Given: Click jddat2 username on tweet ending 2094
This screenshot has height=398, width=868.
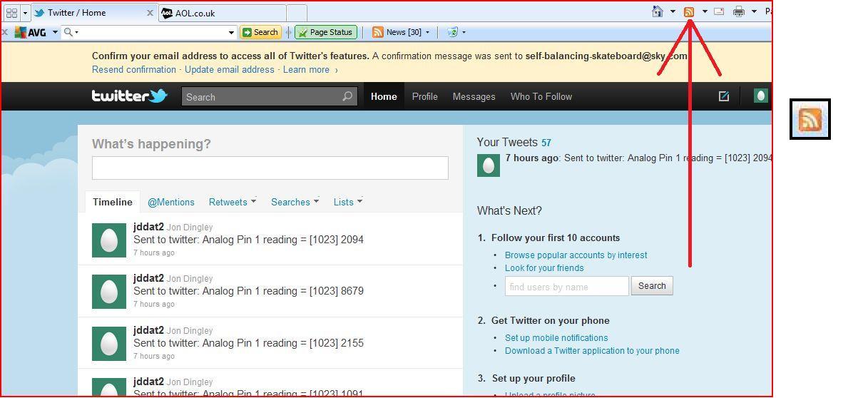Looking at the screenshot, I should pyautogui.click(x=148, y=227).
